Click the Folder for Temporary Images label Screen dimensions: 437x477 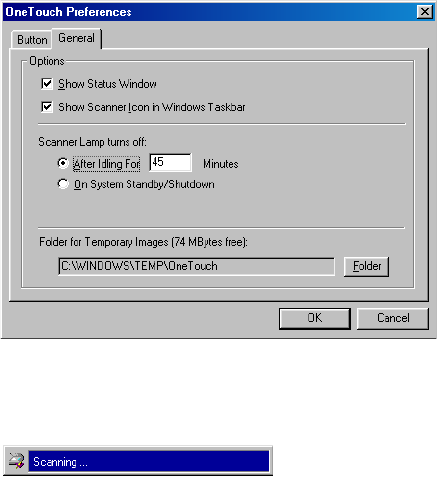click(143, 242)
